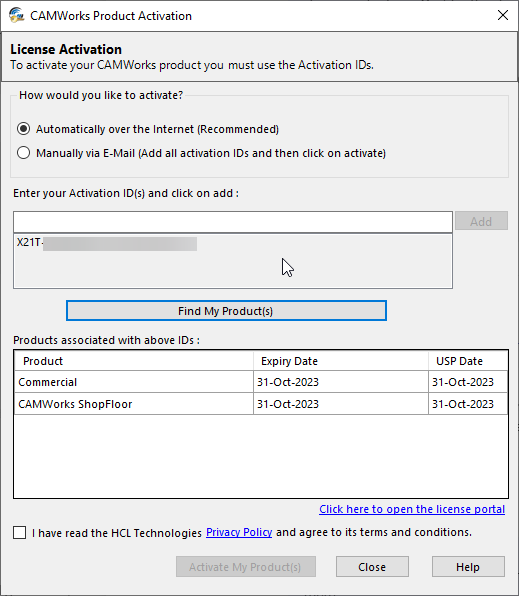The height and width of the screenshot is (596, 519).
Task: Select the CAMWorks ShopFloor product row
Action: [x=261, y=404]
